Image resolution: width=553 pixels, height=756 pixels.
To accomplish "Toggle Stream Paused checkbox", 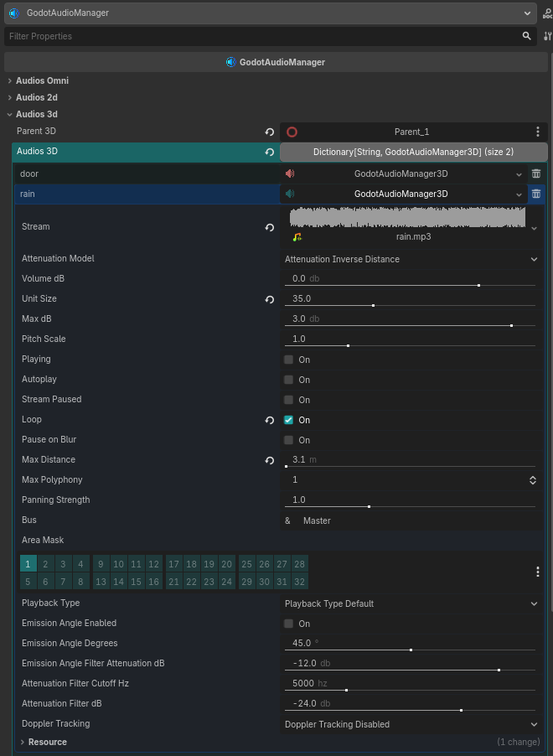I will coord(288,400).
